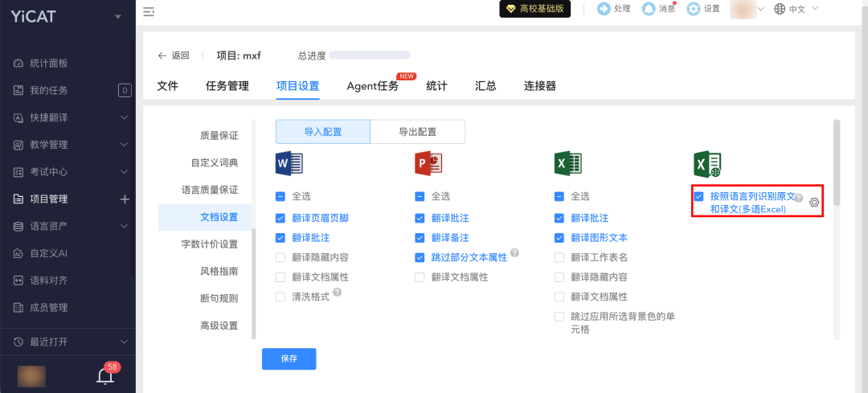Click help icon next to 多语Excel option
This screenshot has width=868, height=393.
799,198
